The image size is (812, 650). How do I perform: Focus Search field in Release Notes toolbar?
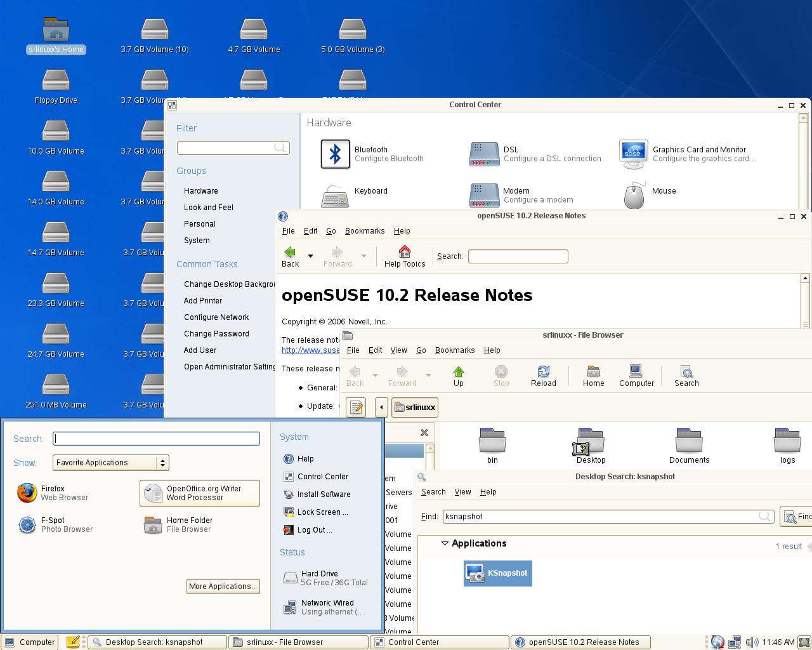(518, 256)
